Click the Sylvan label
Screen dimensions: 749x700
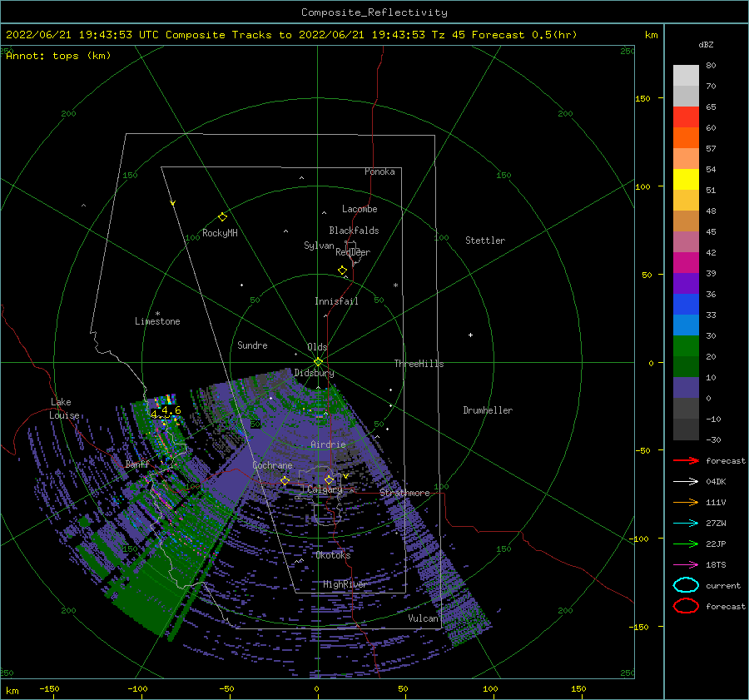coord(319,246)
